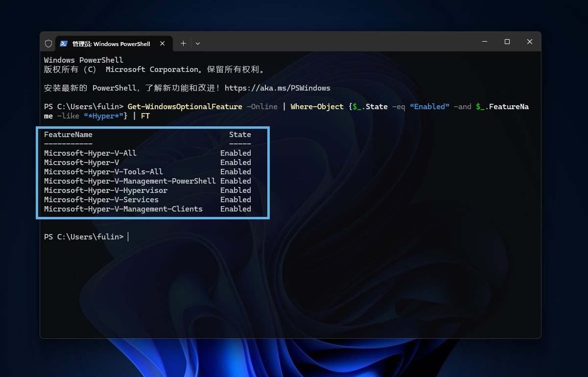Viewport: 588px width, 377px height.
Task: Click the FeatureName column header
Action: pos(68,134)
